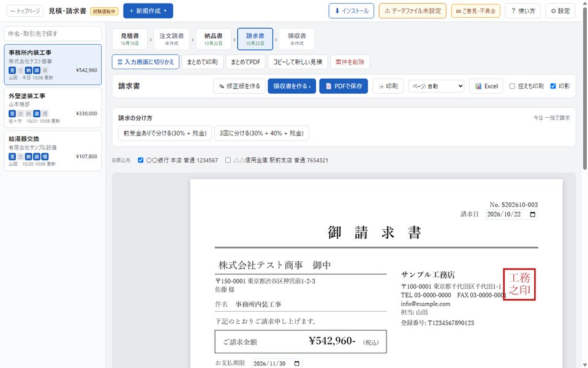Click the 今は 一括で請求 status text
The height and width of the screenshot is (368, 588).
point(552,118)
